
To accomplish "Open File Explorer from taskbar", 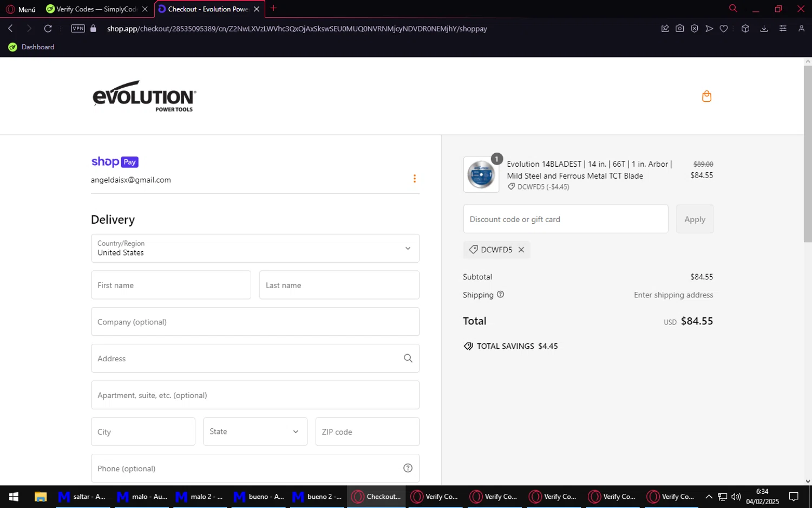I will click(x=41, y=497).
